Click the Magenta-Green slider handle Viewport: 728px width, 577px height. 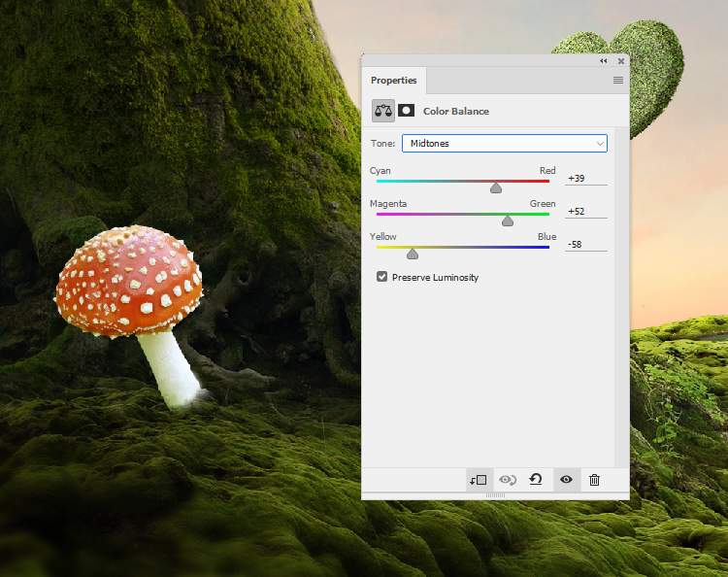click(x=507, y=221)
